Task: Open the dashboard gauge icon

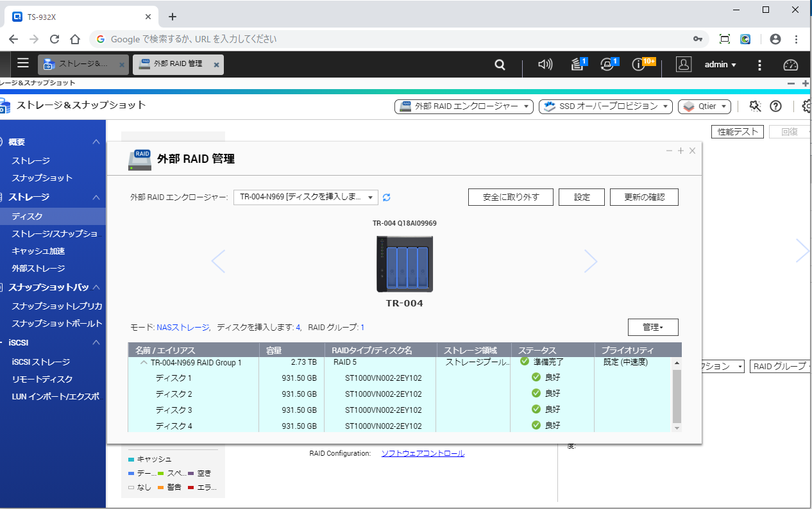Action: pos(790,65)
